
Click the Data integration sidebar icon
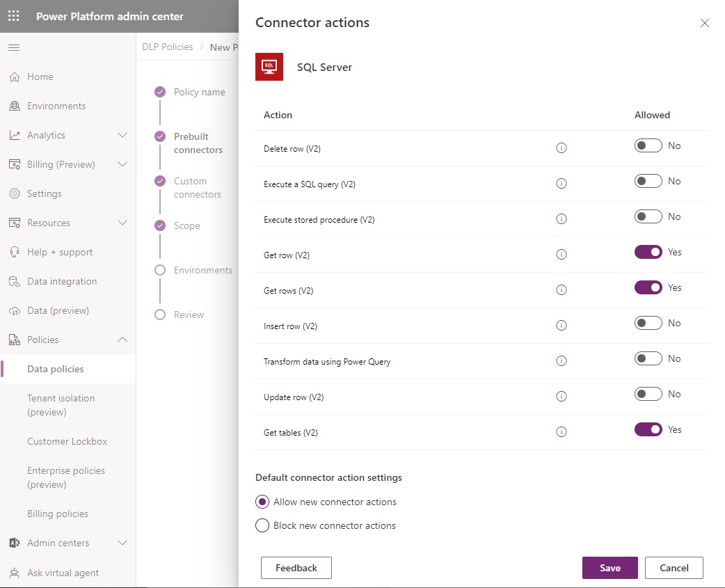pyautogui.click(x=14, y=281)
